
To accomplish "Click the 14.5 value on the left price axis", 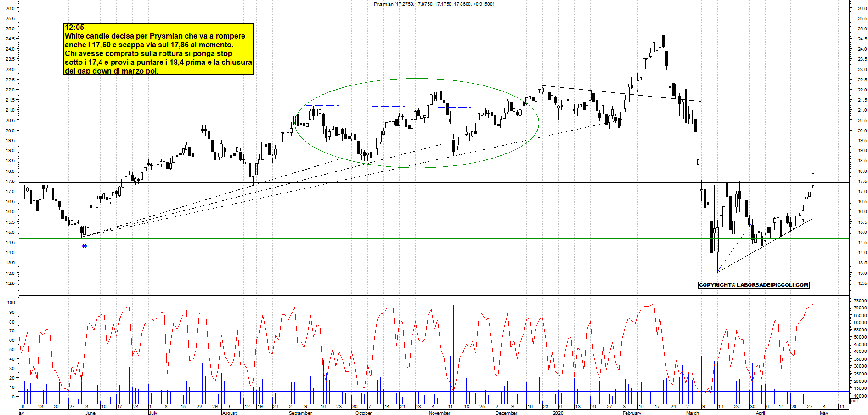I will [x=9, y=242].
